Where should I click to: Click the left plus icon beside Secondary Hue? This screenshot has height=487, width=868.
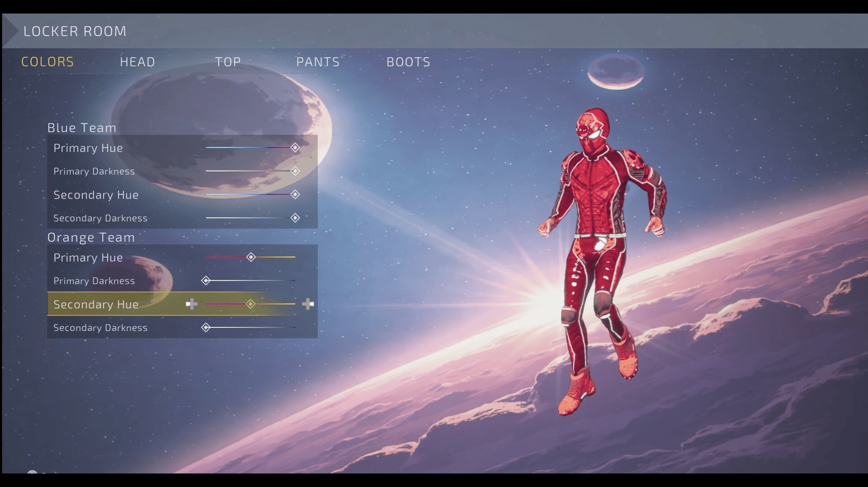[x=192, y=304]
